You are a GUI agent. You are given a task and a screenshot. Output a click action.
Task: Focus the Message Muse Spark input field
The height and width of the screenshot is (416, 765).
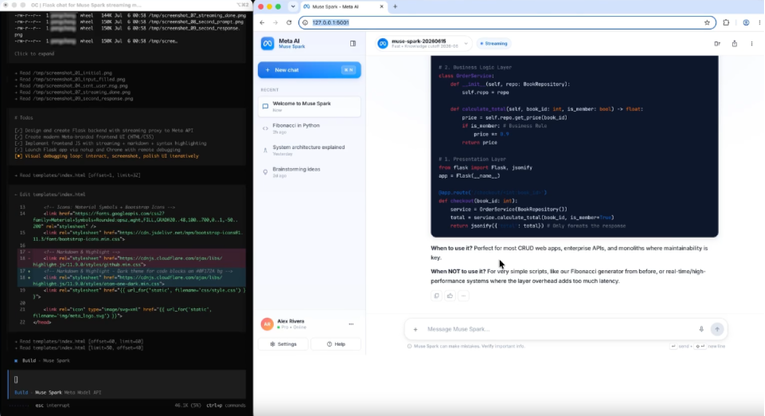pyautogui.click(x=559, y=329)
